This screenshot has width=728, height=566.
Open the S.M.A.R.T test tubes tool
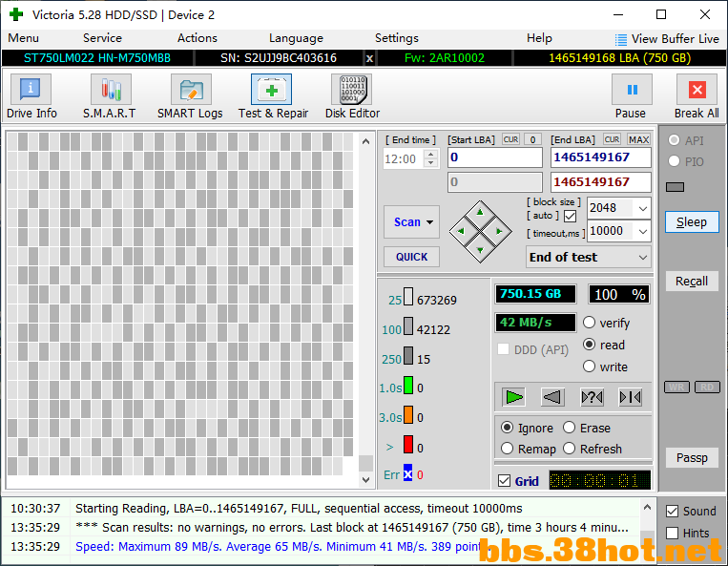(111, 89)
